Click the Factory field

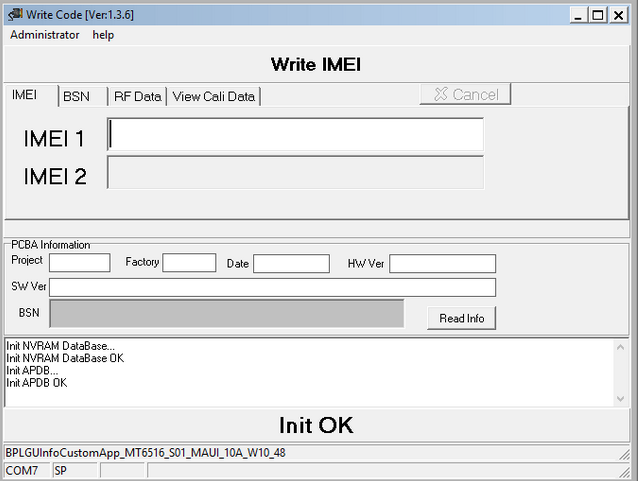coord(189,262)
